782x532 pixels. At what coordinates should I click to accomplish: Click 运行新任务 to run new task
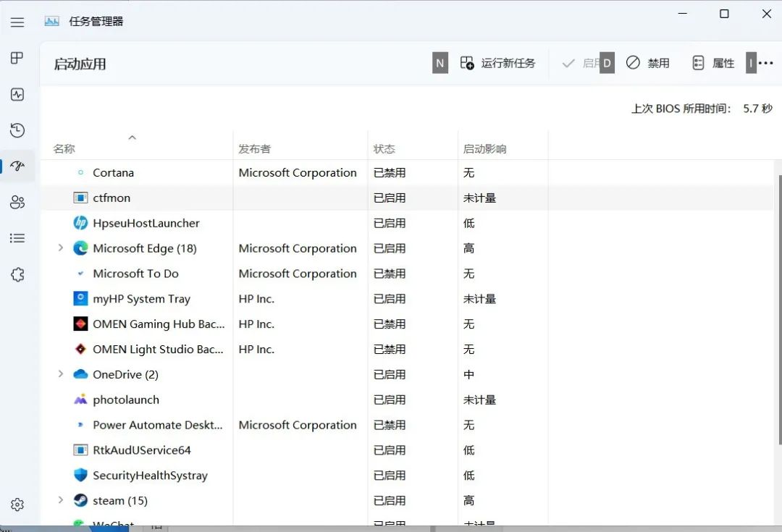point(497,63)
